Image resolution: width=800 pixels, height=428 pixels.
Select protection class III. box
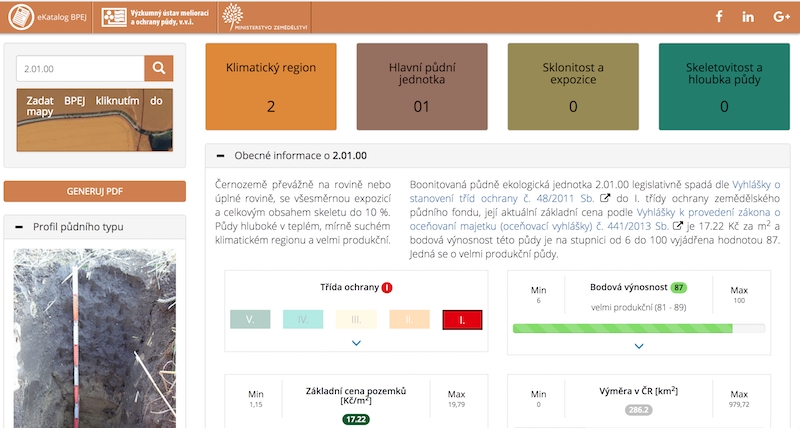coord(357,320)
